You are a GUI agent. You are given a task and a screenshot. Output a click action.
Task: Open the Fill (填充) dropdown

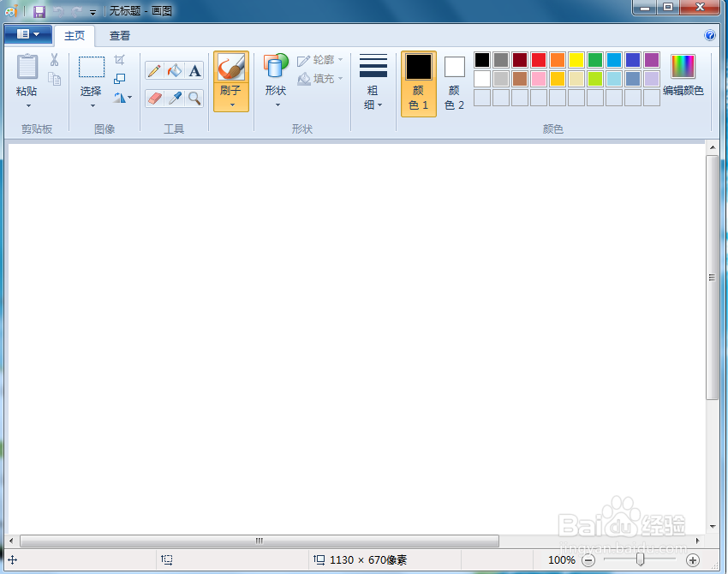coord(320,79)
